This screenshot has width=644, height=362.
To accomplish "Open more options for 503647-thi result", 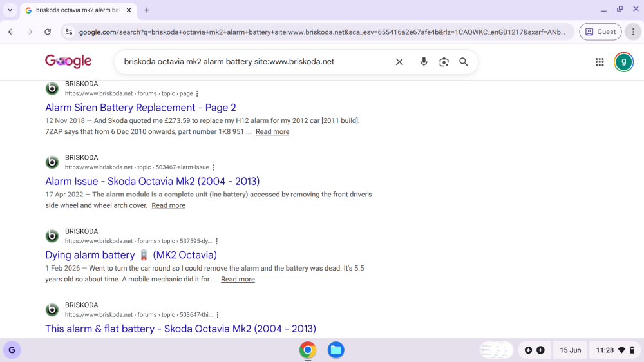I will [x=218, y=315].
